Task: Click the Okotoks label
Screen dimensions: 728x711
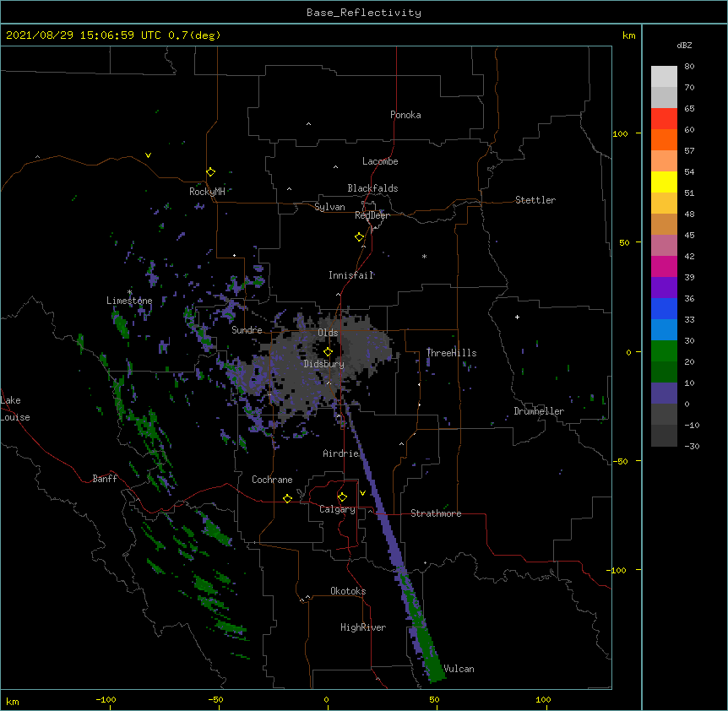Action: [x=348, y=591]
